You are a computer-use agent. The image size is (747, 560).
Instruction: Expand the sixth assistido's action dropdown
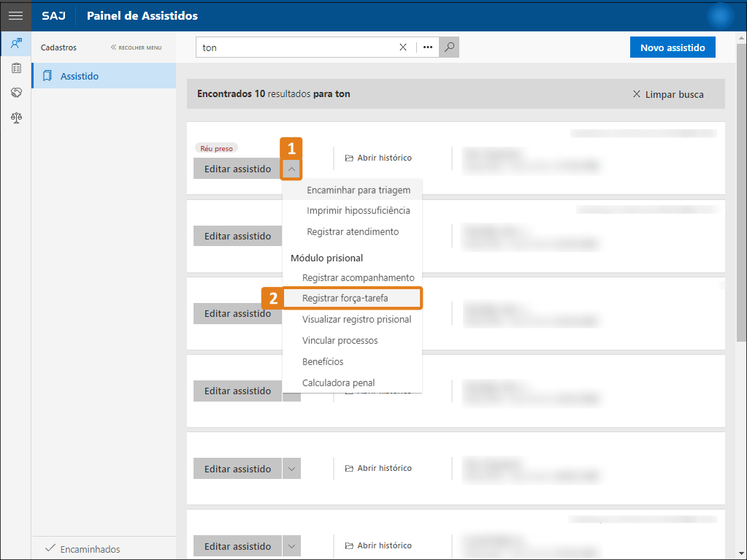291,546
